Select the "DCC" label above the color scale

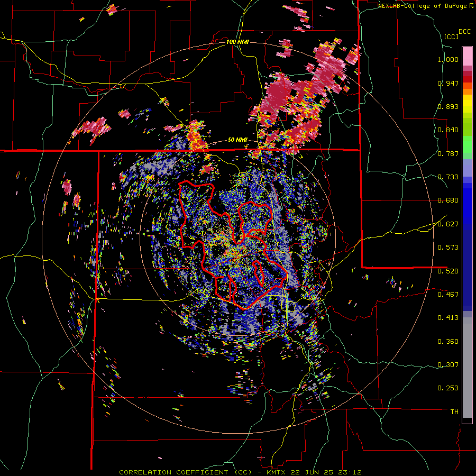coord(464,32)
